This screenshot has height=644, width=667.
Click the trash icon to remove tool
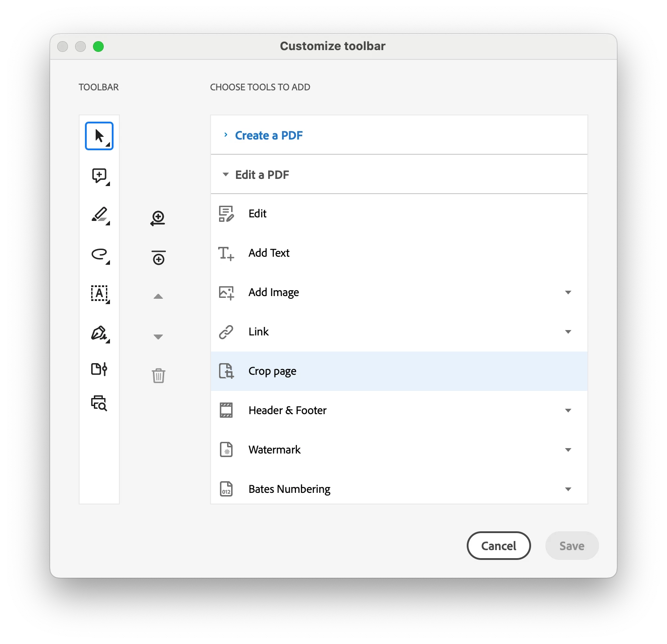(158, 376)
